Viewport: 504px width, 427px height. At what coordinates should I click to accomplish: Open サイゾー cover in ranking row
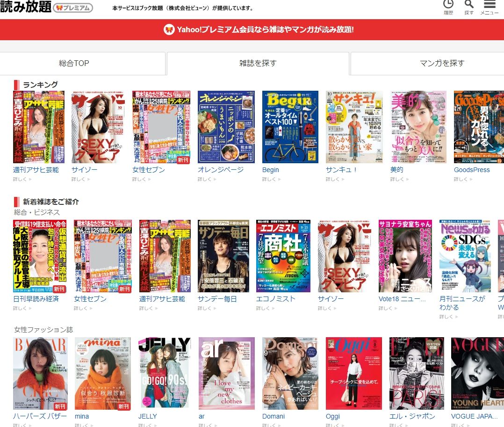98,127
